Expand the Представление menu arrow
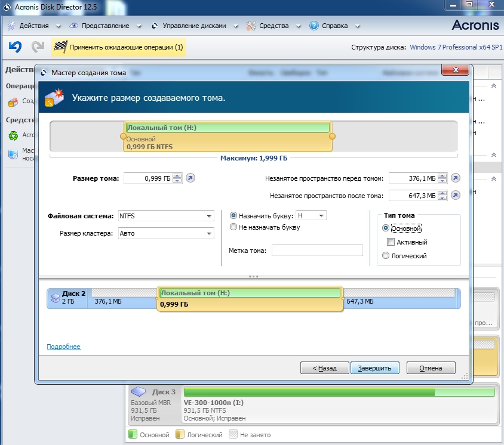 coord(139,26)
